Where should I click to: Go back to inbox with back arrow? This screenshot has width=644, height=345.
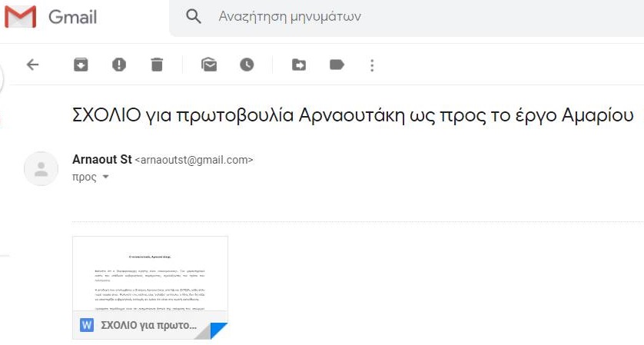pos(32,65)
